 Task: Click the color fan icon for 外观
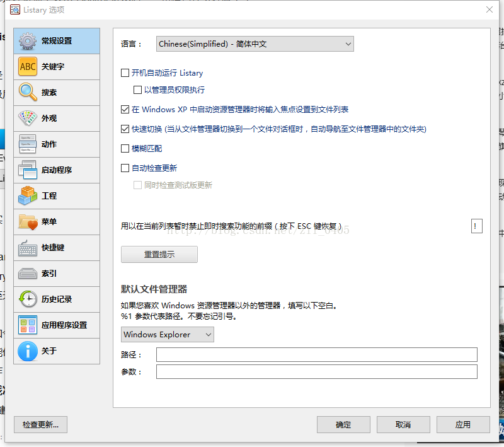pyautogui.click(x=28, y=118)
